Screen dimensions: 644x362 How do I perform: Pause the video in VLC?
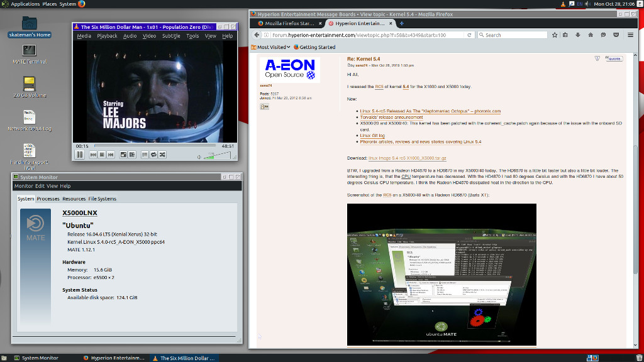click(x=80, y=155)
